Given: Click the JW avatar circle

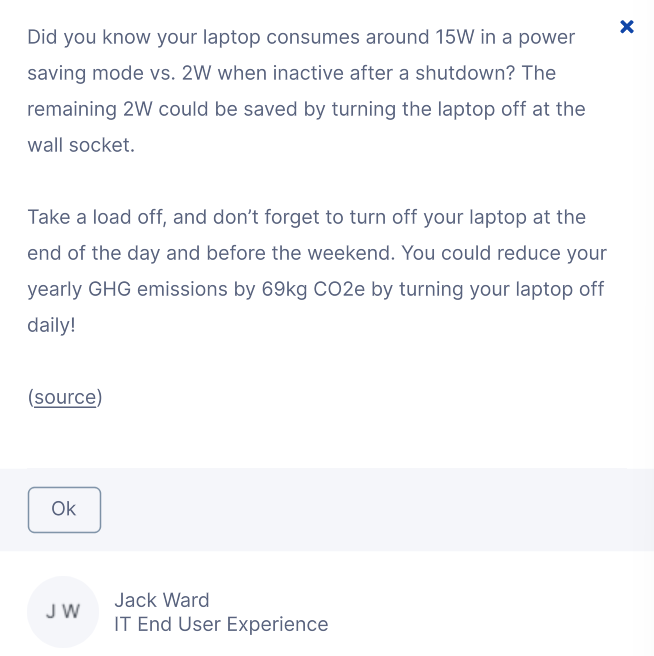Looking at the screenshot, I should [x=63, y=612].
